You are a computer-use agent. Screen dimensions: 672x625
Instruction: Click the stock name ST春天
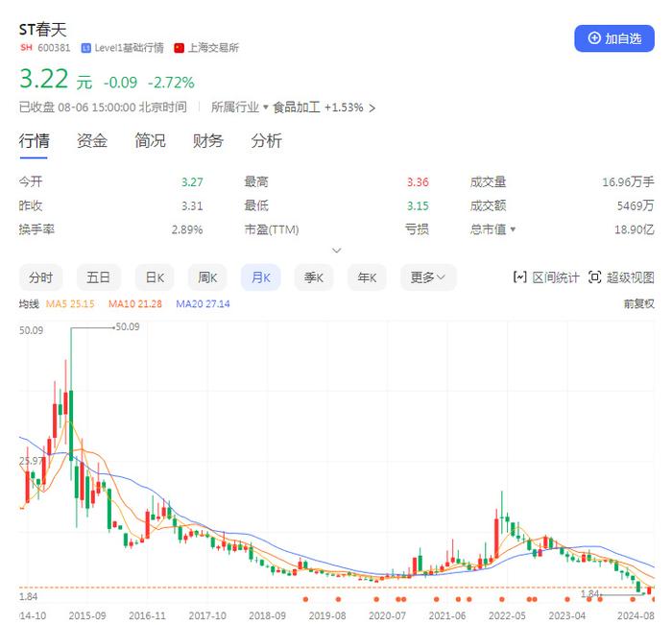pyautogui.click(x=43, y=30)
